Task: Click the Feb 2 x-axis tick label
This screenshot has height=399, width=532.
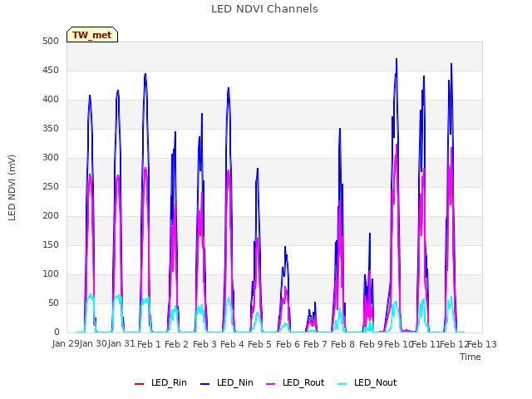Action: 176,344
